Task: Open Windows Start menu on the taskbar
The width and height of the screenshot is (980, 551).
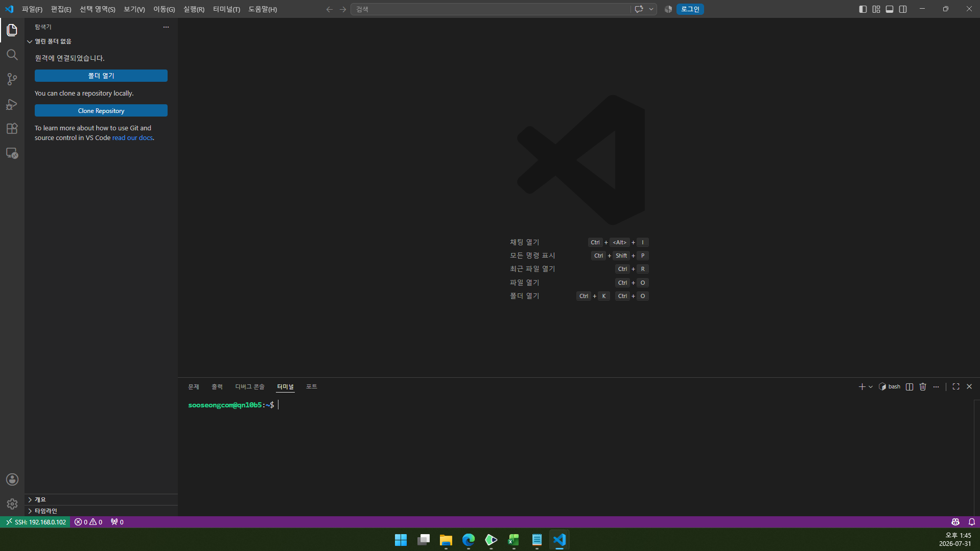Action: pyautogui.click(x=401, y=540)
